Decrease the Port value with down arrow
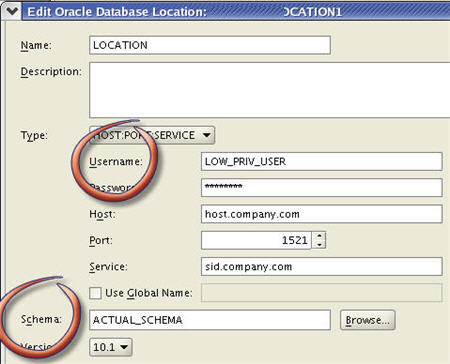The image size is (450, 364). click(319, 245)
